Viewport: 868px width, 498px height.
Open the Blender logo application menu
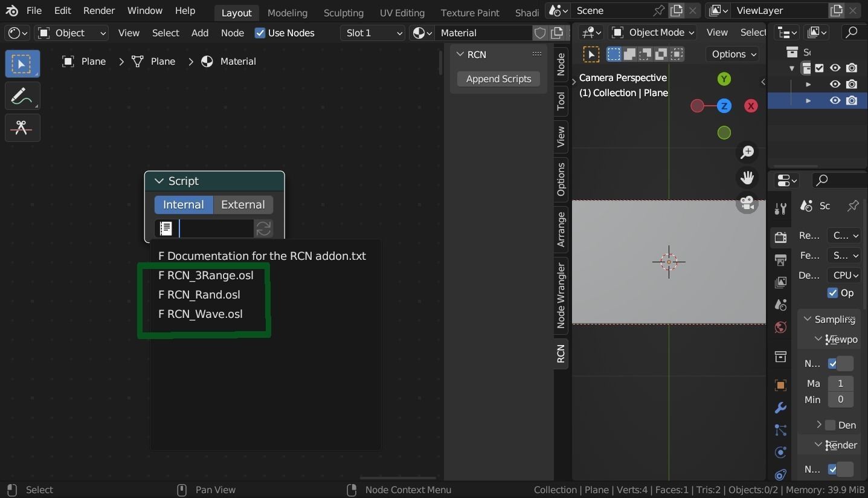pyautogui.click(x=12, y=11)
